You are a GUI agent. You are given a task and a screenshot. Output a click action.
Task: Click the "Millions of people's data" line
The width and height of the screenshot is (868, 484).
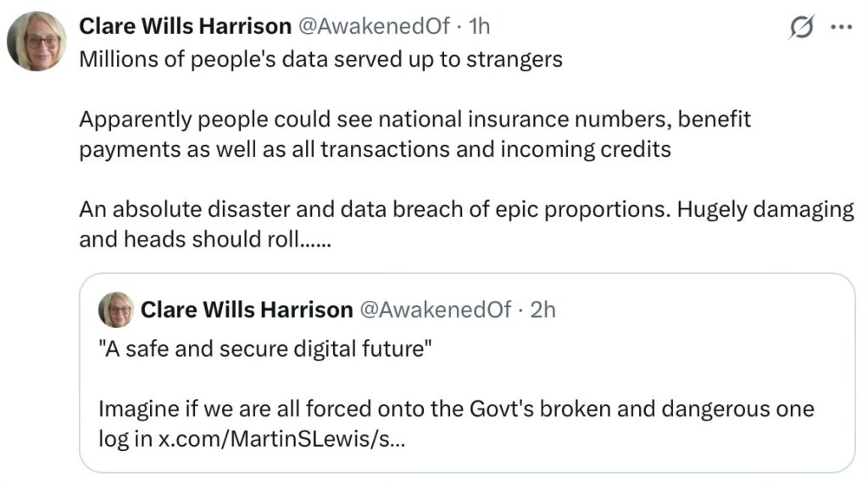(x=320, y=60)
